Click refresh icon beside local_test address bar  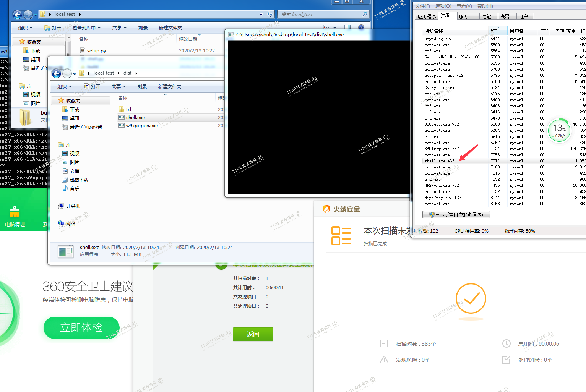270,14
